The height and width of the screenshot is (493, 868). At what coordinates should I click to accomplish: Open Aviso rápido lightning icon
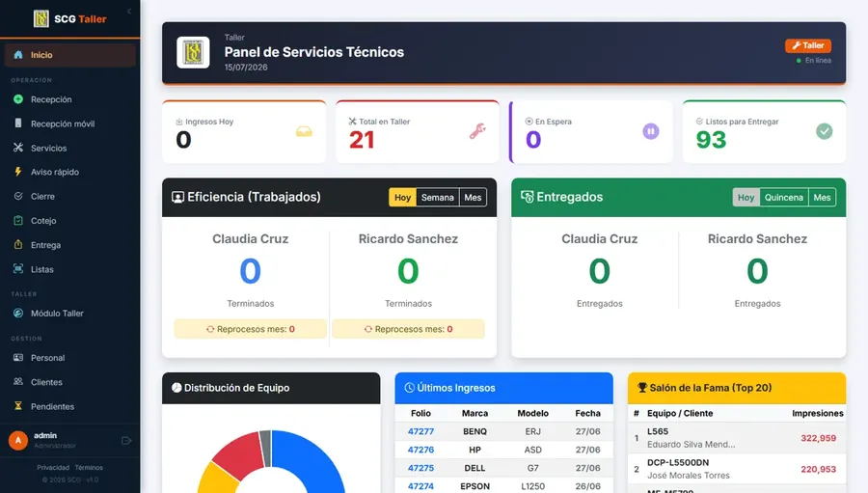pos(18,172)
